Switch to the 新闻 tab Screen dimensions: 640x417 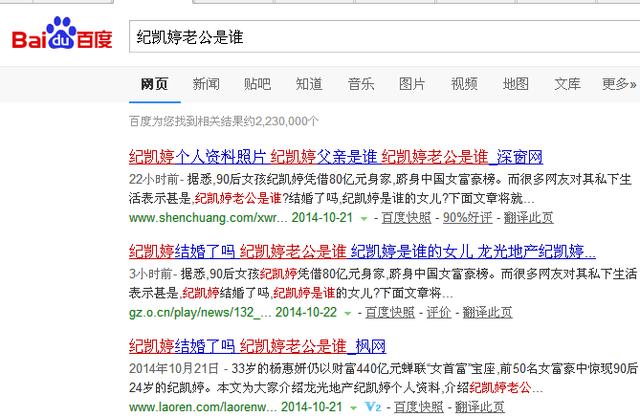206,84
